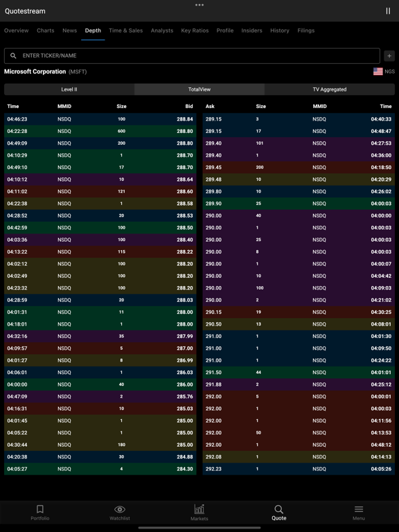Select bid price 288.50
The height and width of the screenshot is (532, 399).
click(185, 228)
